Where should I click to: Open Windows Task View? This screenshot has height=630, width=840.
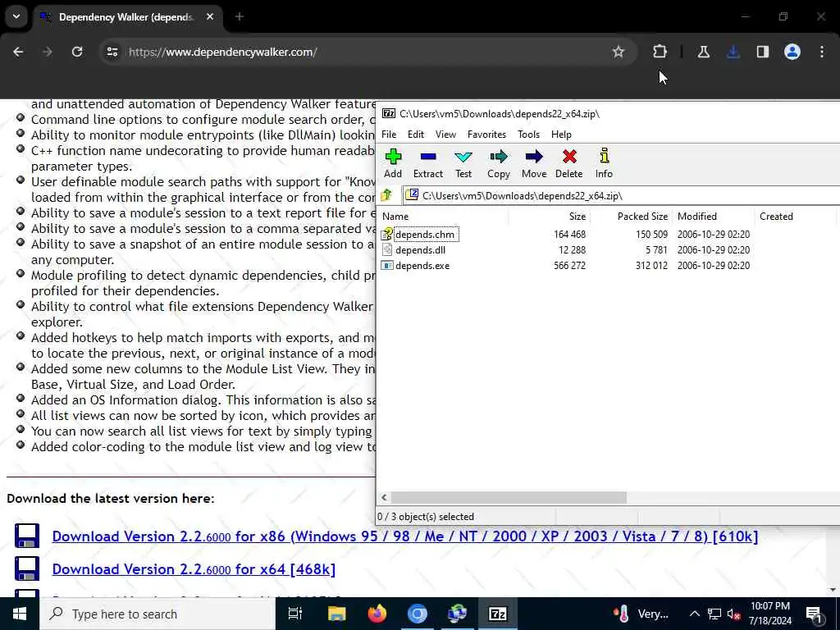pos(295,614)
